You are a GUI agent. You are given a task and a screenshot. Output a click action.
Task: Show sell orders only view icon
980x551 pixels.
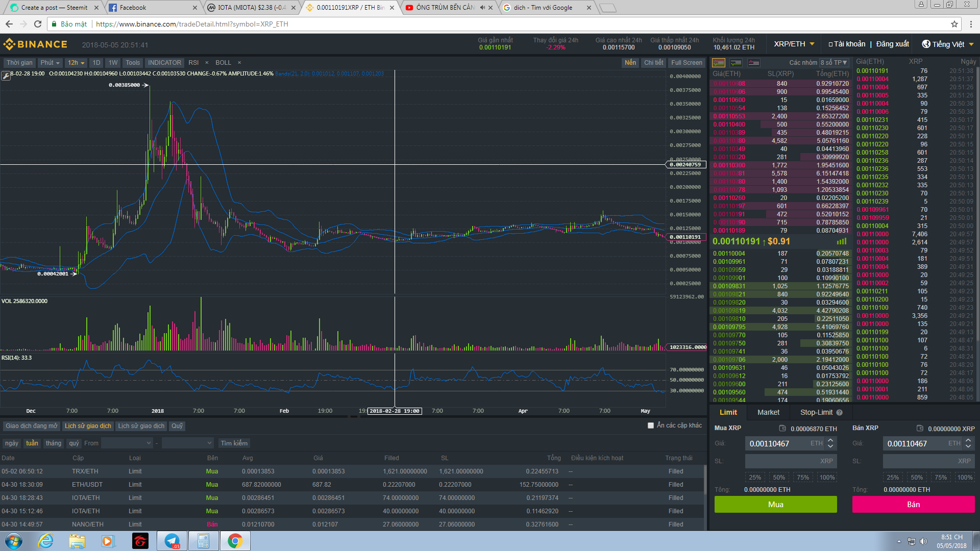click(754, 63)
